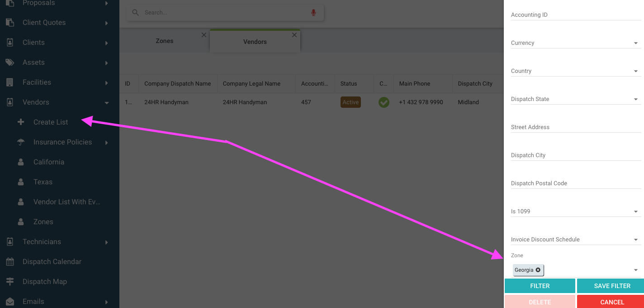The width and height of the screenshot is (644, 308).
Task: Remove the Georgia zone chip
Action: pos(538,270)
